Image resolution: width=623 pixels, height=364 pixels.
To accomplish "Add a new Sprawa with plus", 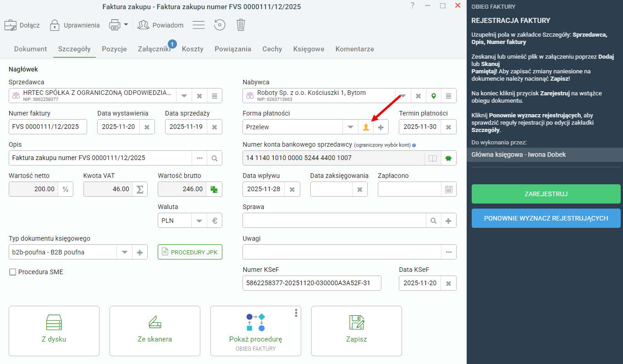I will (x=448, y=221).
